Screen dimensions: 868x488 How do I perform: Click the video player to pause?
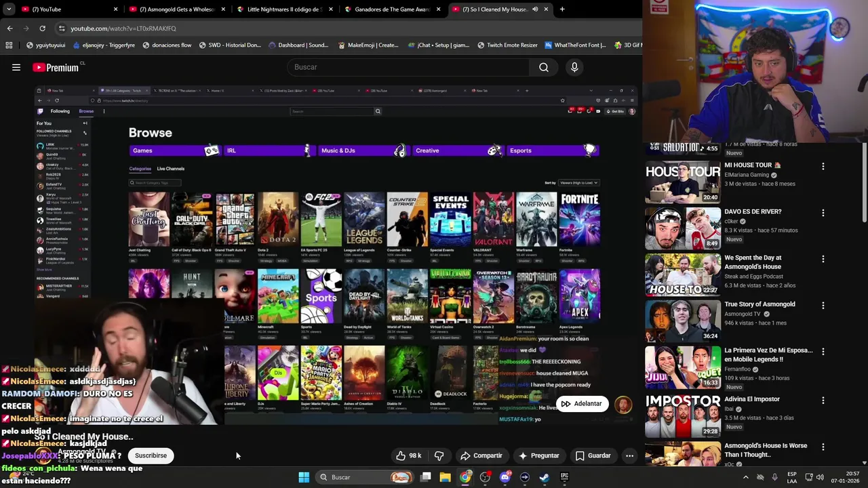point(336,255)
